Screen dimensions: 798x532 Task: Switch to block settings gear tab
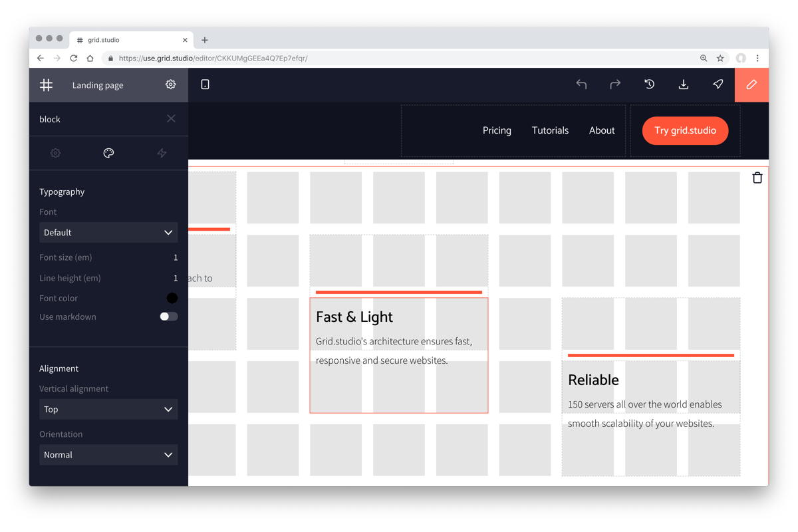pyautogui.click(x=55, y=153)
